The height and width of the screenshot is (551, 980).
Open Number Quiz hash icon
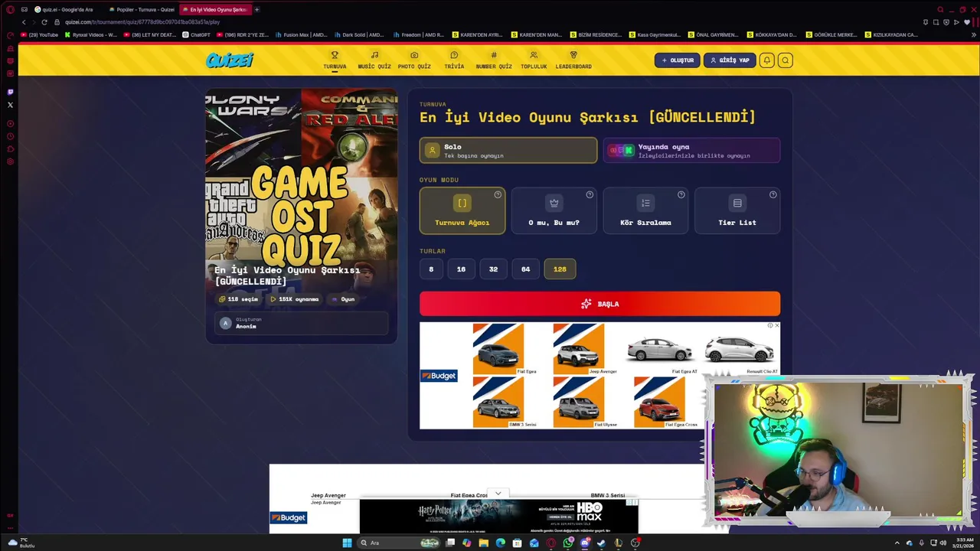point(494,55)
